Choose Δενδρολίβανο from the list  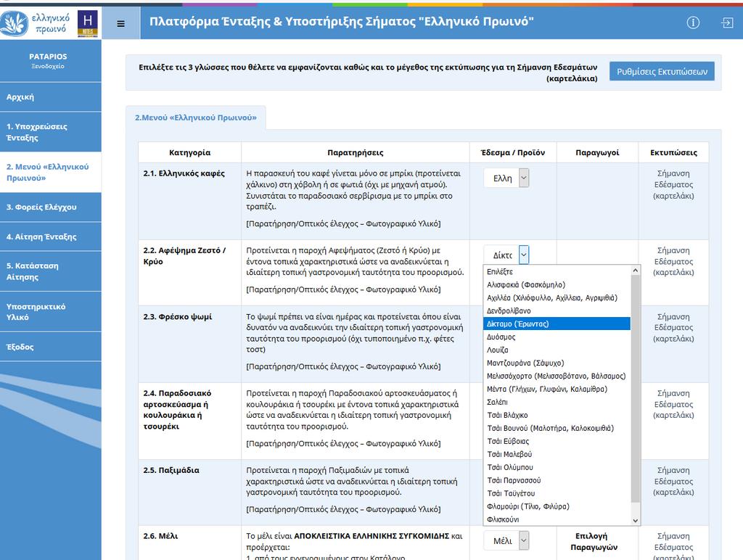(x=557, y=310)
